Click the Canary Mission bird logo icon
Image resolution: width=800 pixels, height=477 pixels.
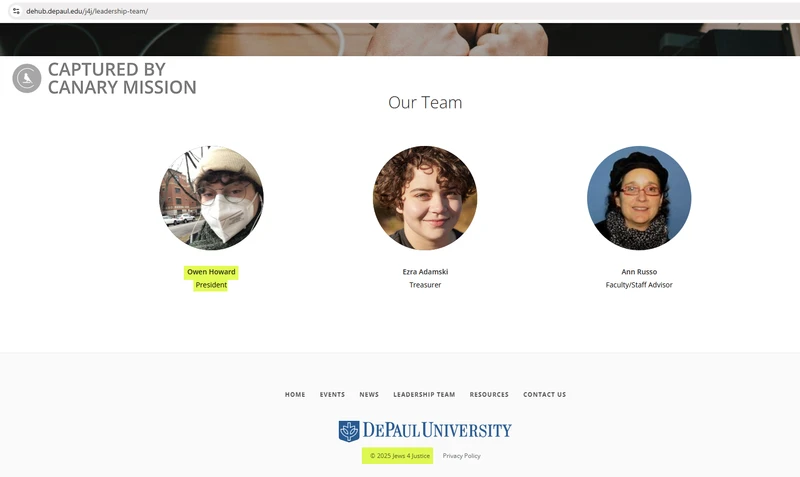point(27,78)
